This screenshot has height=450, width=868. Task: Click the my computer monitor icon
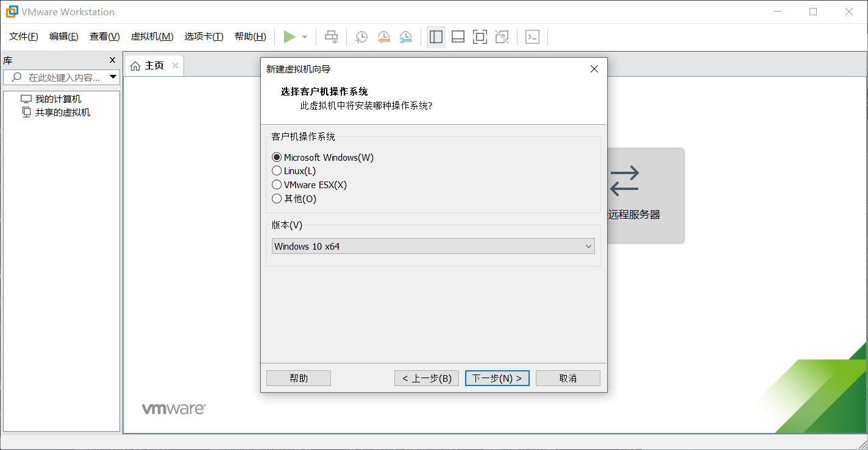coord(26,99)
